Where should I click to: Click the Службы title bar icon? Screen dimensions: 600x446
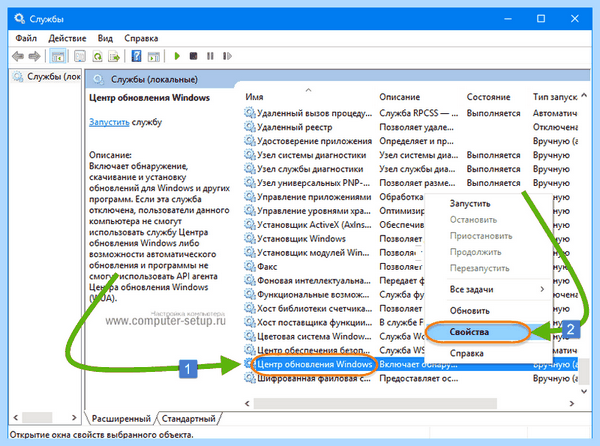coord(20,18)
